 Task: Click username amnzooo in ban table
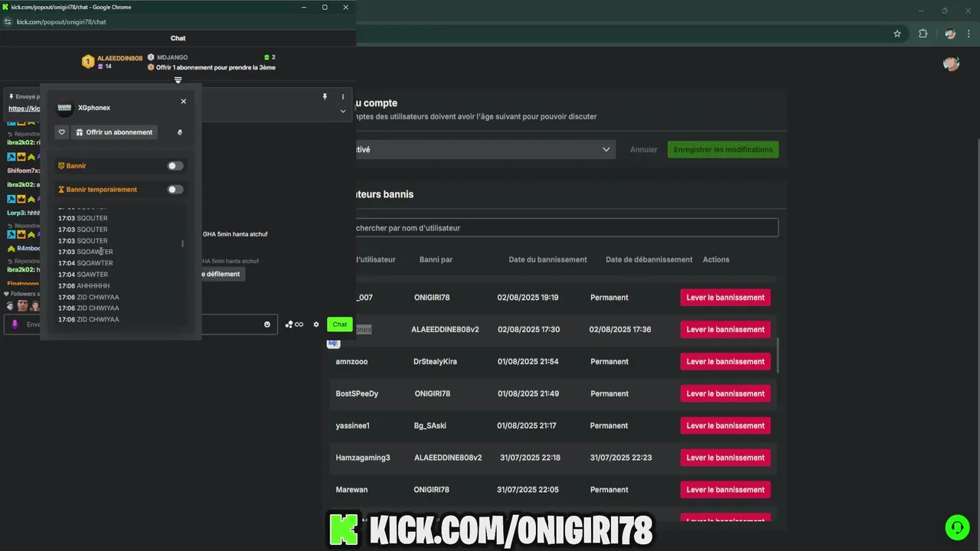click(351, 362)
